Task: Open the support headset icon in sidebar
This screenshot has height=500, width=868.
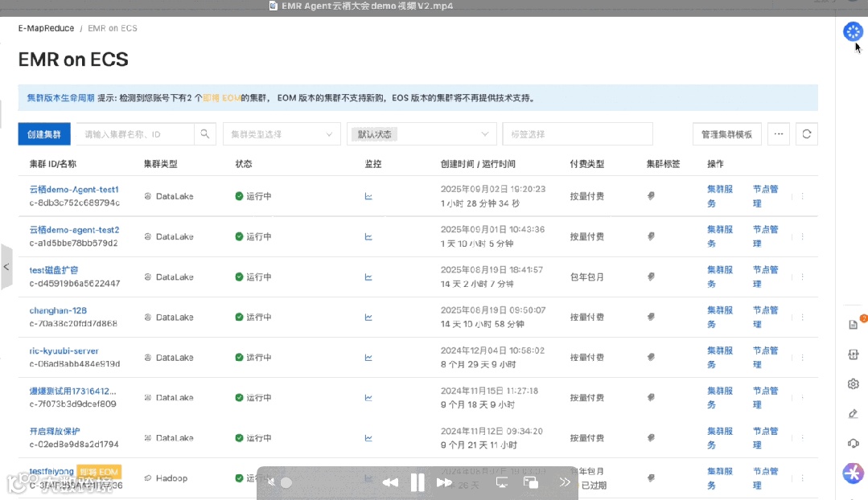Action: point(854,443)
